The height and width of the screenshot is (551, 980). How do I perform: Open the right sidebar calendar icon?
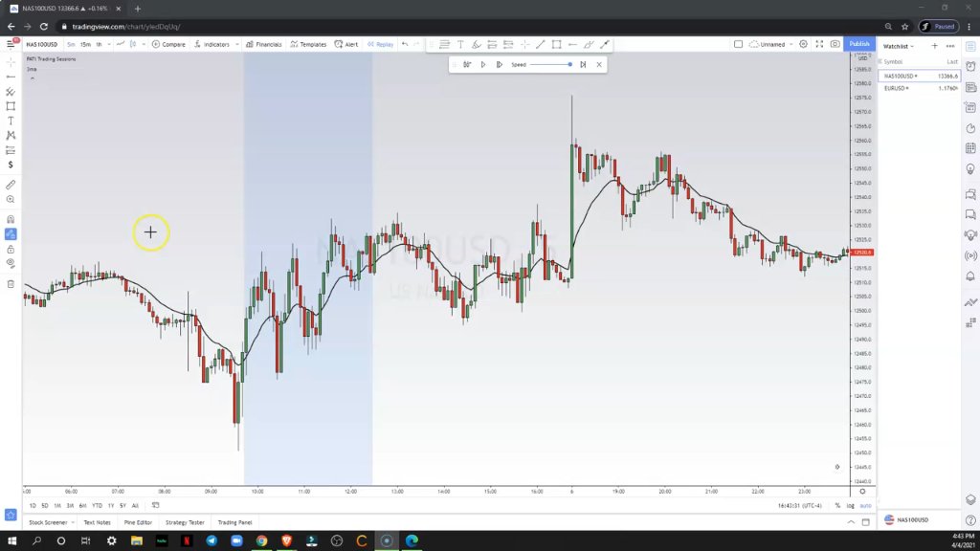(x=970, y=148)
